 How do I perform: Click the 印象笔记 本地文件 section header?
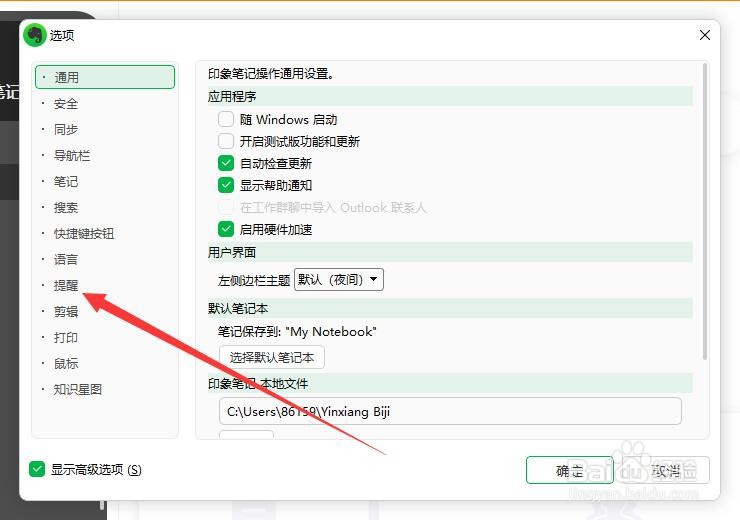(450, 384)
